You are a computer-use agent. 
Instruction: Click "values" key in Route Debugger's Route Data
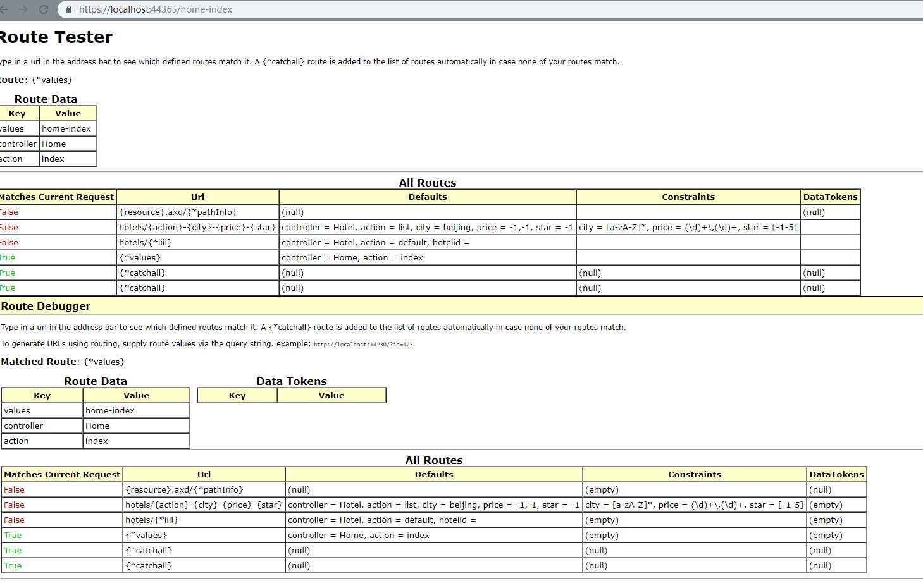click(x=17, y=410)
